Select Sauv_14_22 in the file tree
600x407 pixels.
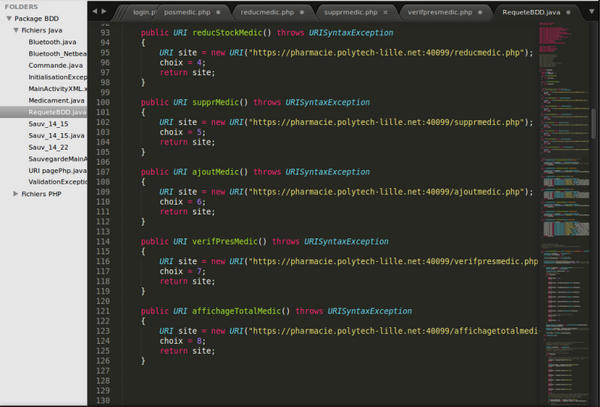click(x=48, y=147)
